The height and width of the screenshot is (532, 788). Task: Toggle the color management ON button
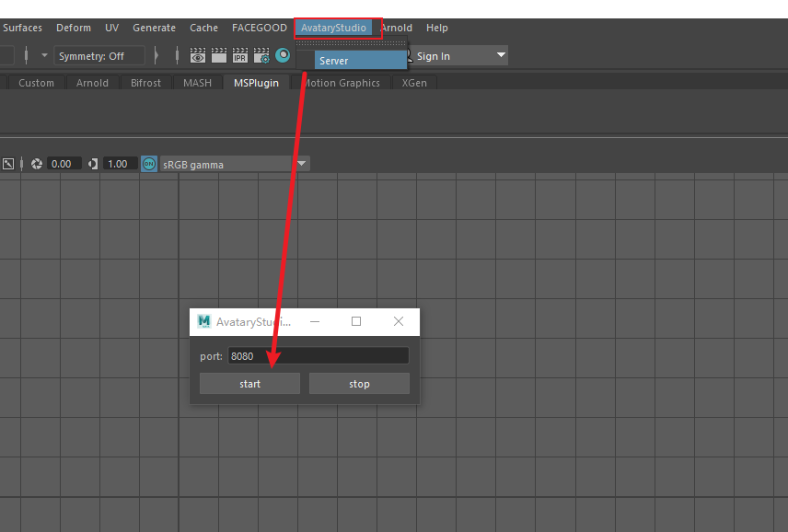click(x=149, y=164)
